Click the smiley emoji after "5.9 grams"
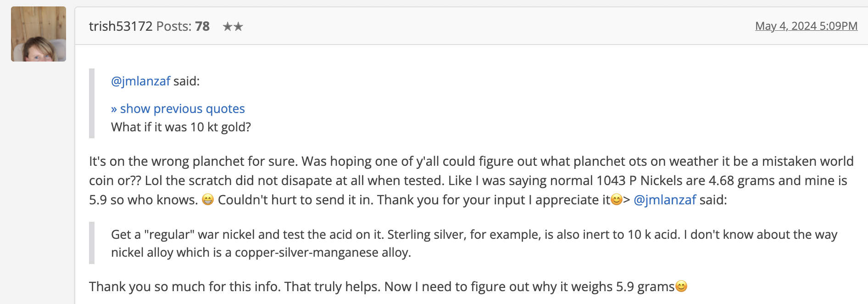868x304 pixels. (x=681, y=287)
